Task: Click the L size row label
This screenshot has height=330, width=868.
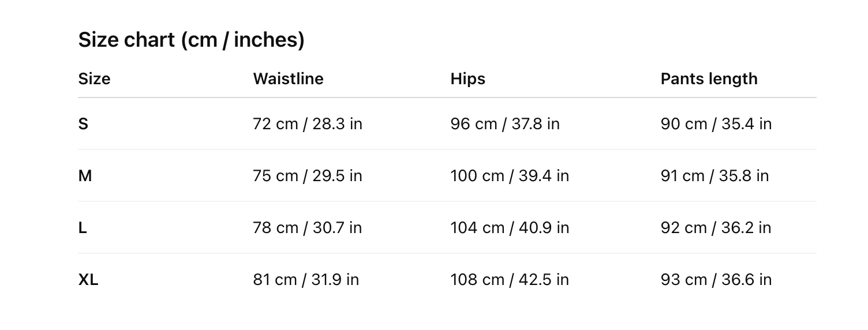Action: [83, 228]
